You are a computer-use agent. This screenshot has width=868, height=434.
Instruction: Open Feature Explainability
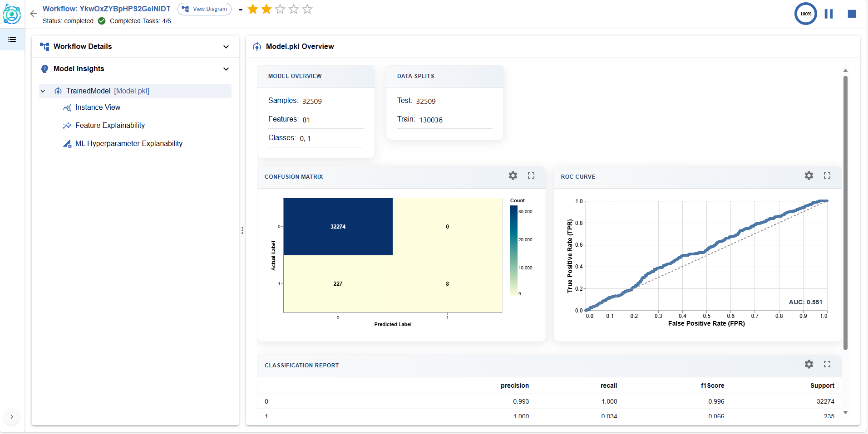110,125
